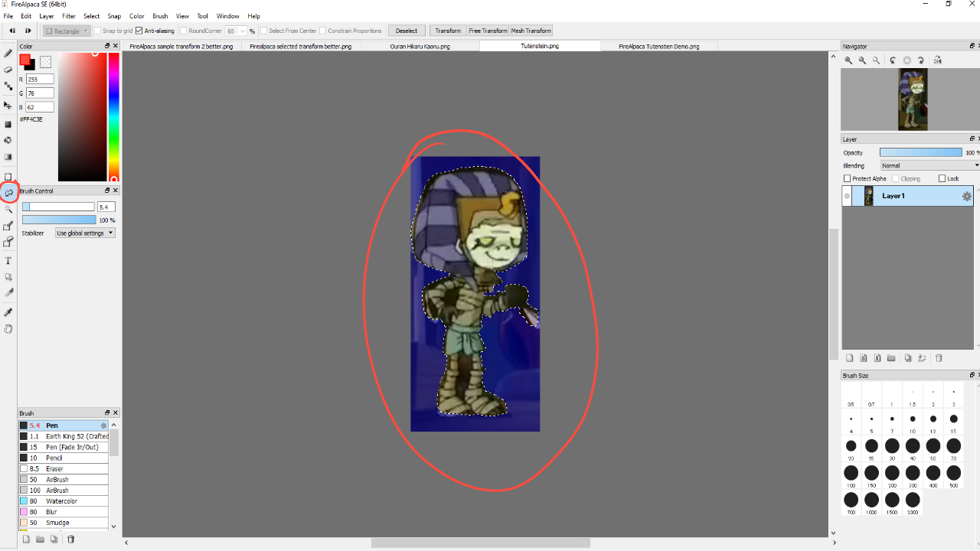Click the R color value field
980x551 pixels.
(40, 80)
